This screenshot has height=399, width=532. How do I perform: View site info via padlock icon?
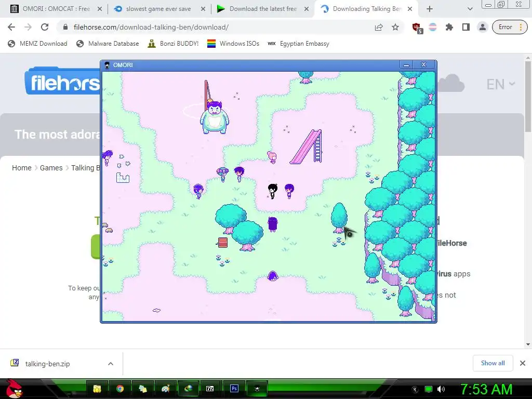[x=65, y=27]
